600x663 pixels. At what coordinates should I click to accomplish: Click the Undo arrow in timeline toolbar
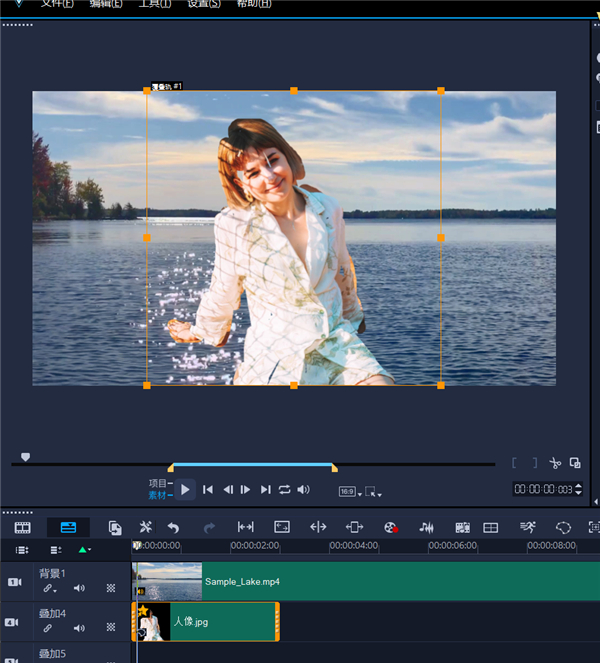click(x=173, y=527)
